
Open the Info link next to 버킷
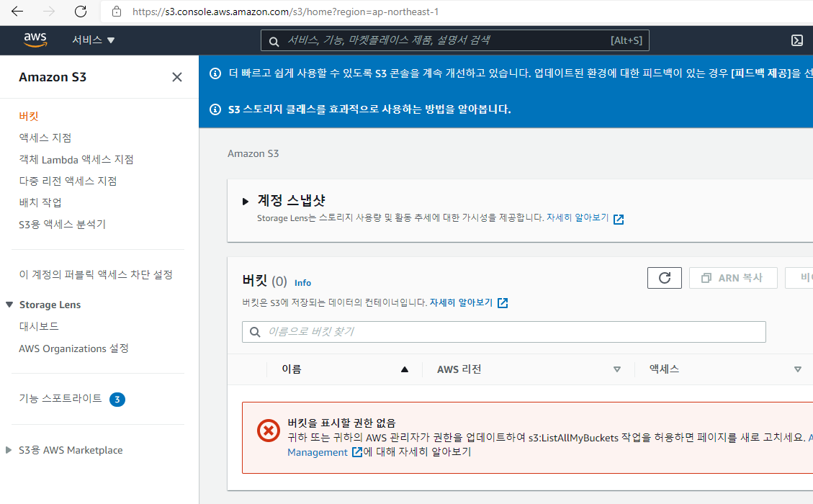(302, 283)
